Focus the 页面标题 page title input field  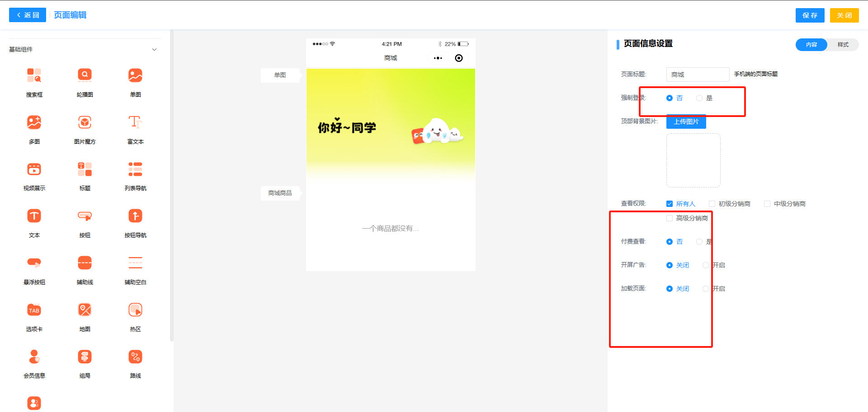click(x=698, y=75)
